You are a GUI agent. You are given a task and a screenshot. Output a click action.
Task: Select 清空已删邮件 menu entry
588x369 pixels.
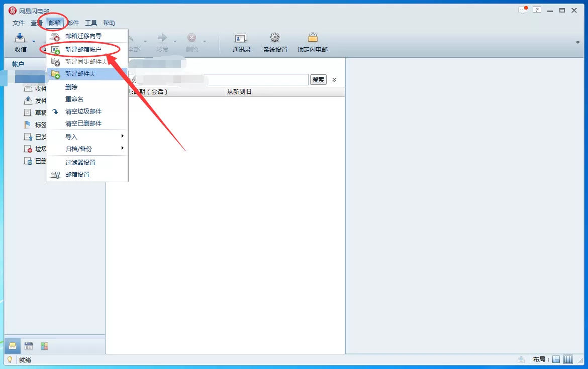click(x=87, y=124)
